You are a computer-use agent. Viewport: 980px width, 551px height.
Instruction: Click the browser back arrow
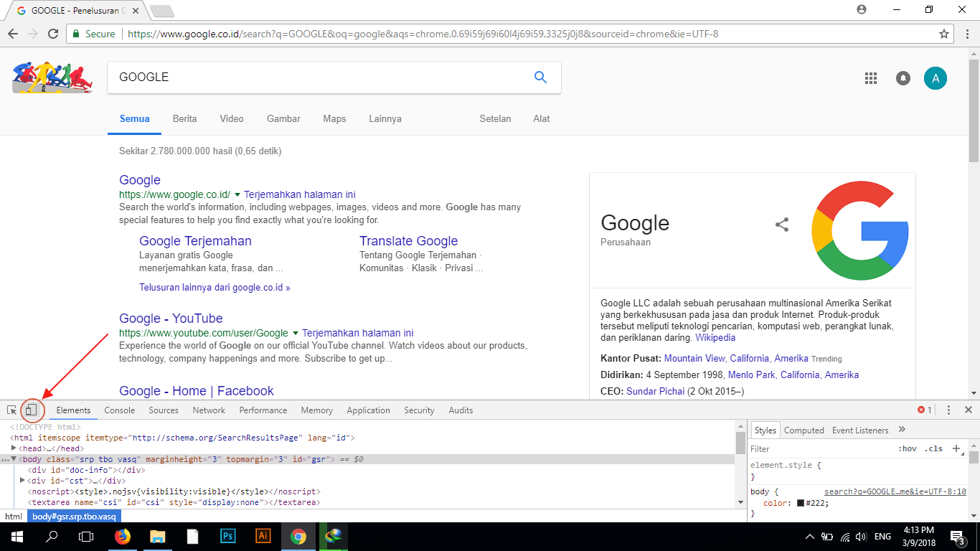(13, 34)
